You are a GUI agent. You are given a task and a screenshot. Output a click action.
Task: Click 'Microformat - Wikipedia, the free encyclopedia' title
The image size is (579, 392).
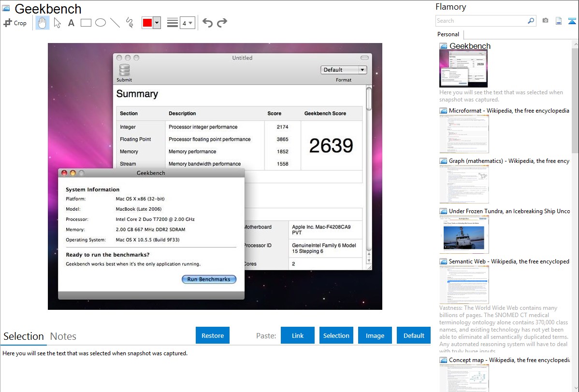pos(509,111)
